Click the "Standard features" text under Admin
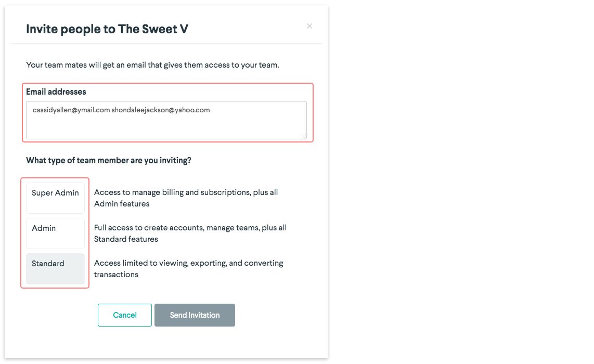 tap(126, 239)
